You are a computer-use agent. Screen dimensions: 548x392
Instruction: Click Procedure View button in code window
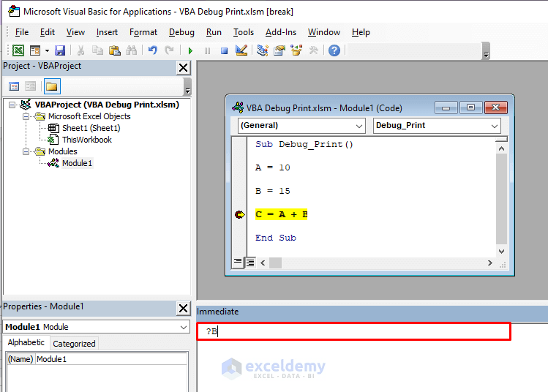click(238, 263)
